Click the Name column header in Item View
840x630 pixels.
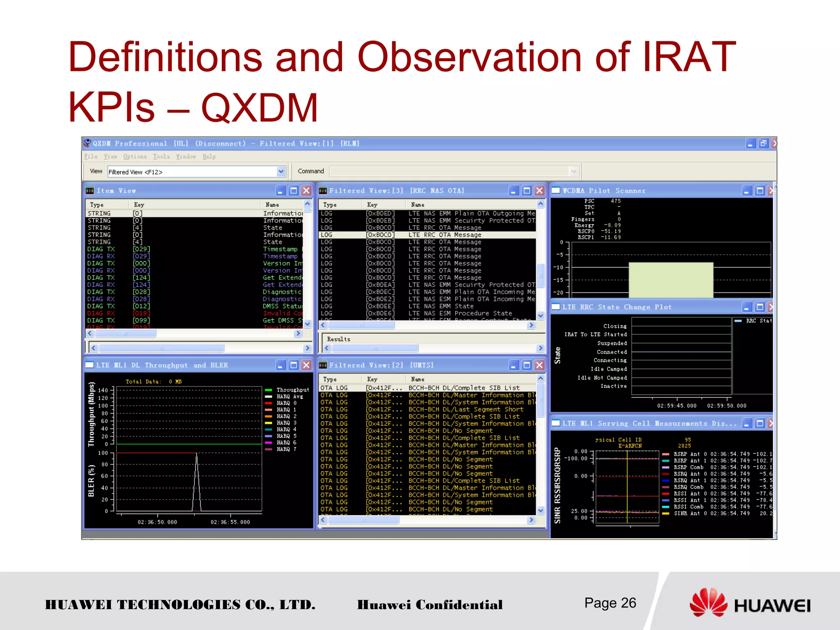[272, 205]
